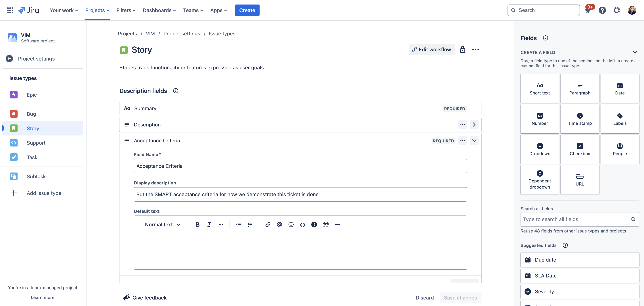Select the Checkbox field type tile
644x306 pixels.
point(580,149)
